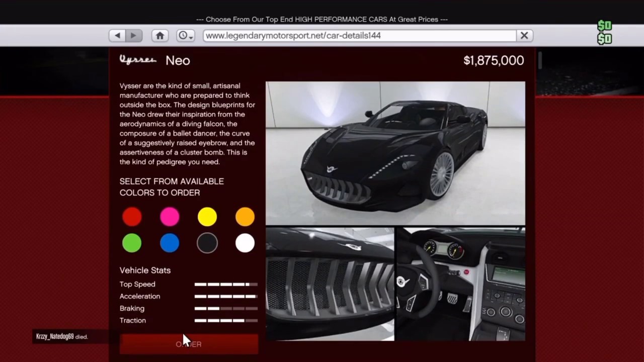The width and height of the screenshot is (644, 362).
Task: Select the pink car color
Action: click(x=170, y=217)
